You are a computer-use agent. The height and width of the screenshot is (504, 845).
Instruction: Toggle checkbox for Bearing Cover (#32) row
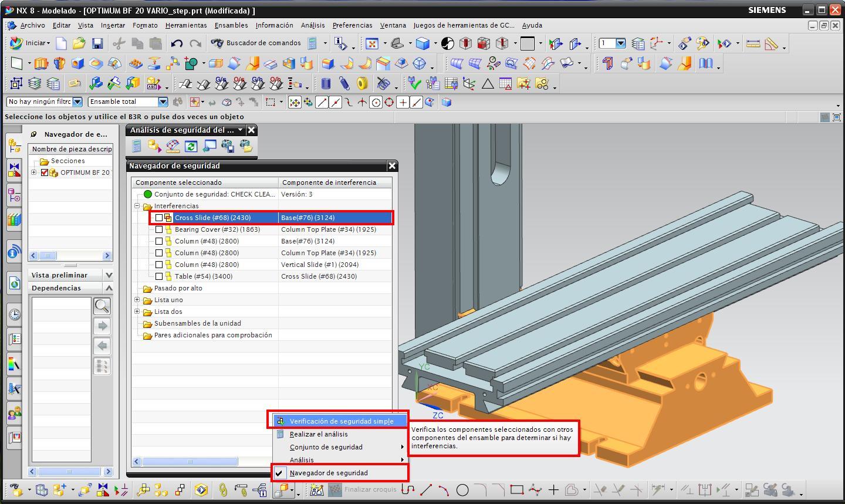click(159, 229)
